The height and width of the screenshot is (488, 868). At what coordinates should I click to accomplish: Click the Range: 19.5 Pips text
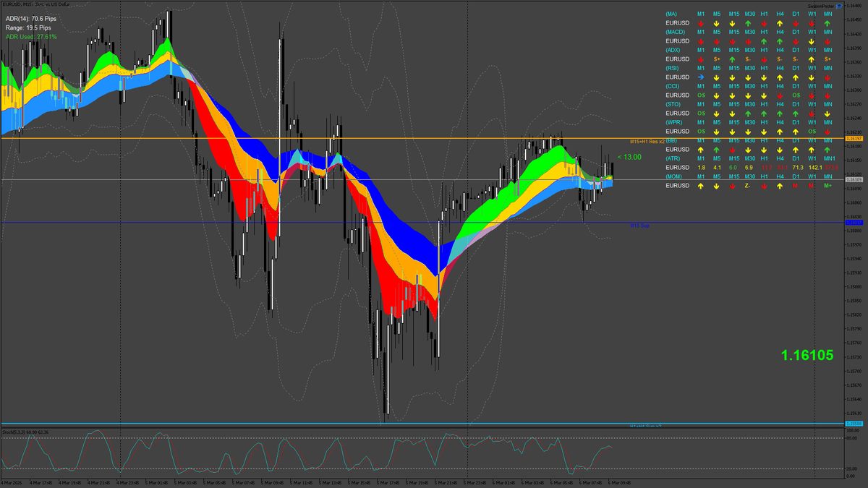pos(28,27)
